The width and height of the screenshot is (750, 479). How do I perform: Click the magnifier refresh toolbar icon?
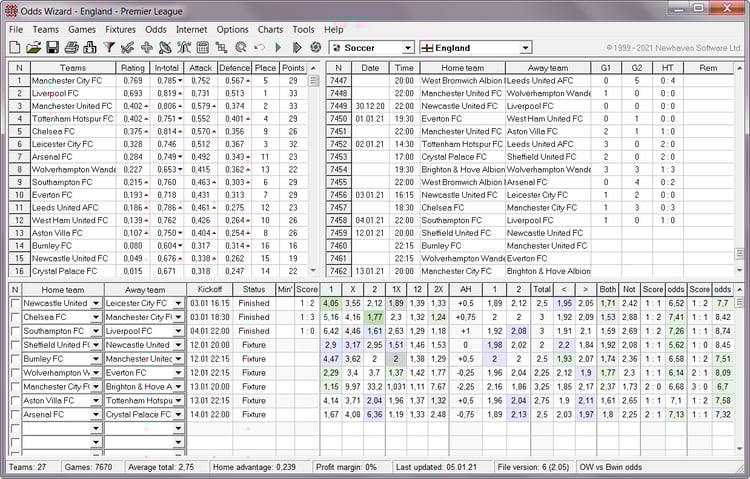(x=241, y=47)
